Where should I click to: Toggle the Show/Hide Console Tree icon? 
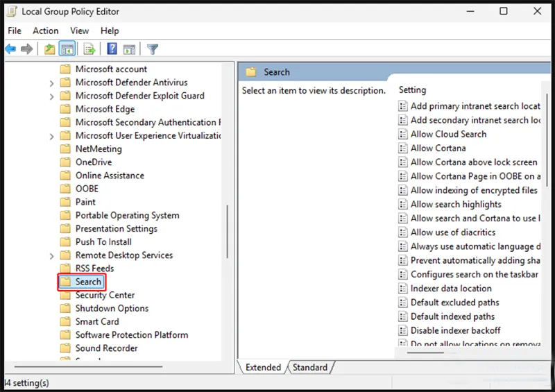click(67, 49)
